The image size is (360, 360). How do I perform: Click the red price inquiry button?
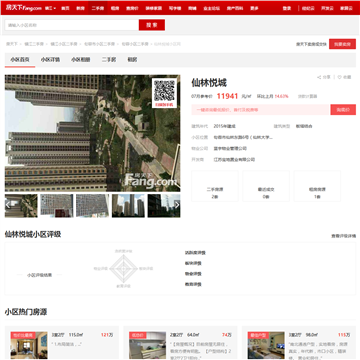(x=343, y=110)
